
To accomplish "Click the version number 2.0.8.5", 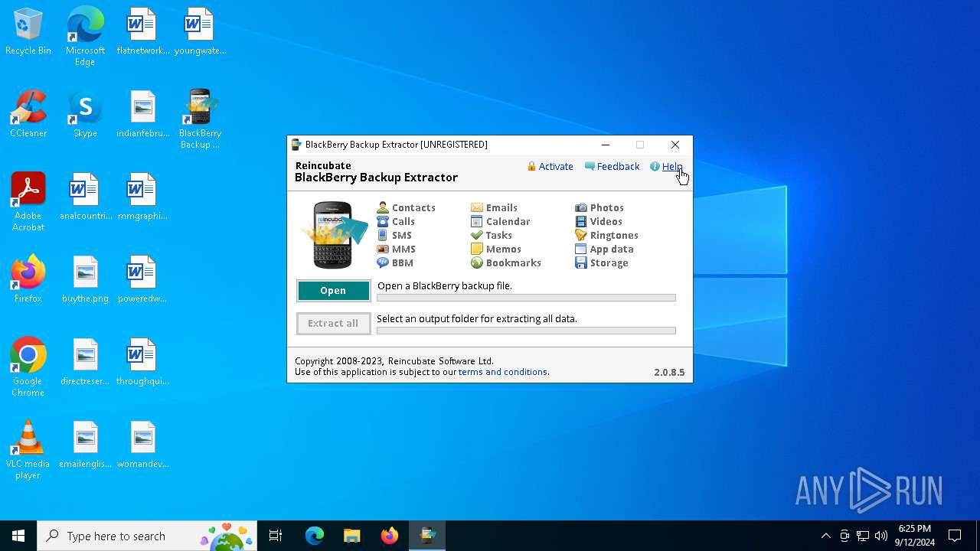I will [669, 372].
